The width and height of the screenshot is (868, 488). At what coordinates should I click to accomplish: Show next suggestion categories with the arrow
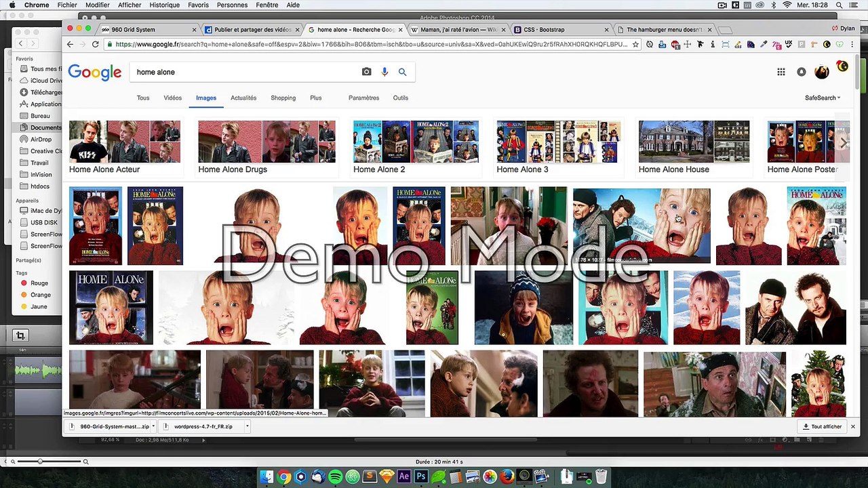pos(843,142)
